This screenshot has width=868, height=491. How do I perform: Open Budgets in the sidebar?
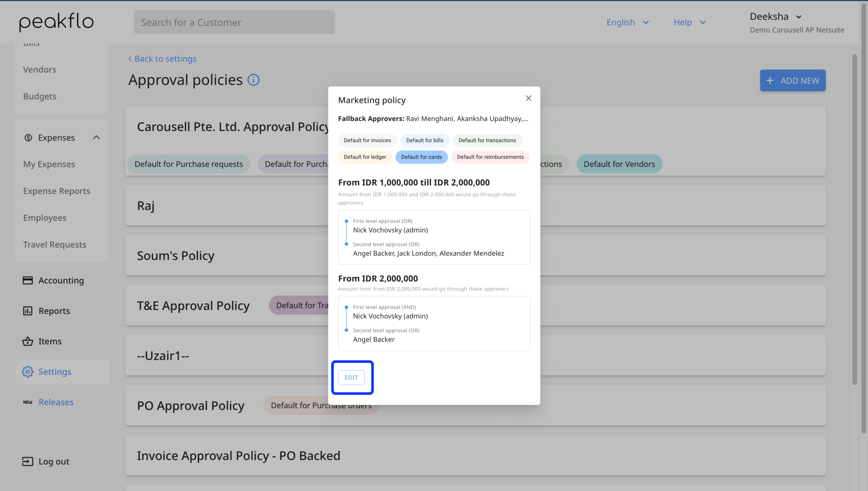[x=40, y=96]
